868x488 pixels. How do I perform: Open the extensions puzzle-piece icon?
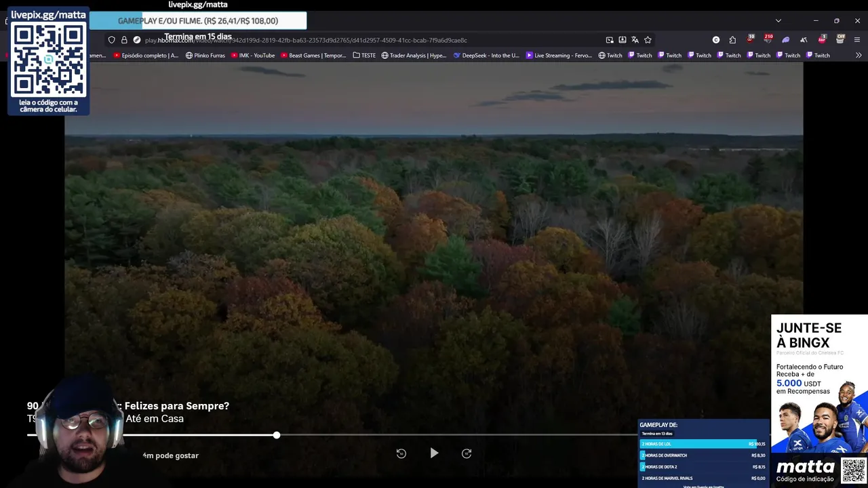tap(732, 40)
